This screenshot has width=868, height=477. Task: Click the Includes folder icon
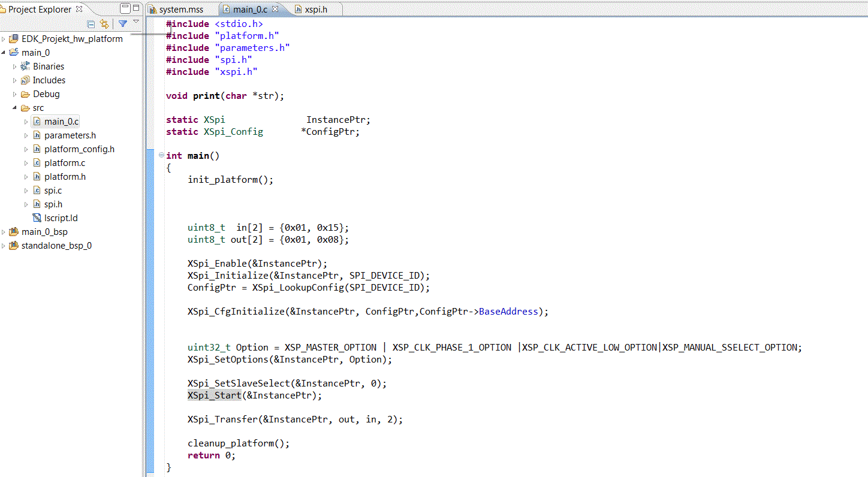[x=25, y=80]
